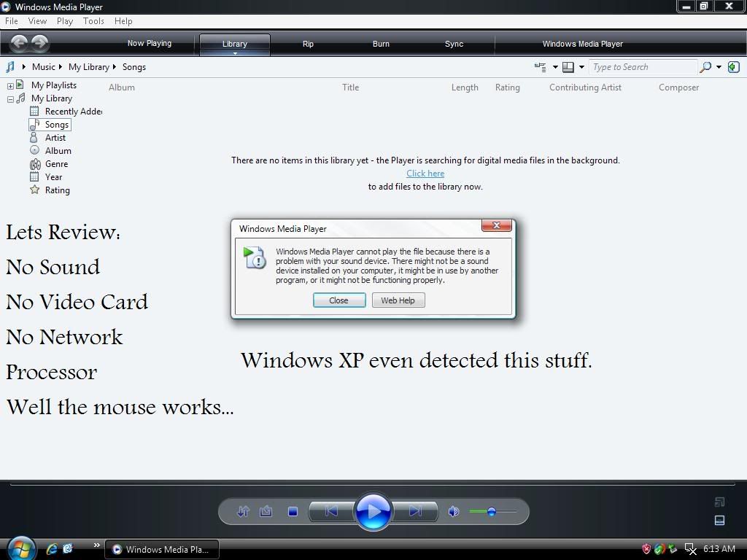Open the Windows Media Player online tab
The height and width of the screenshot is (560, 747).
point(582,44)
